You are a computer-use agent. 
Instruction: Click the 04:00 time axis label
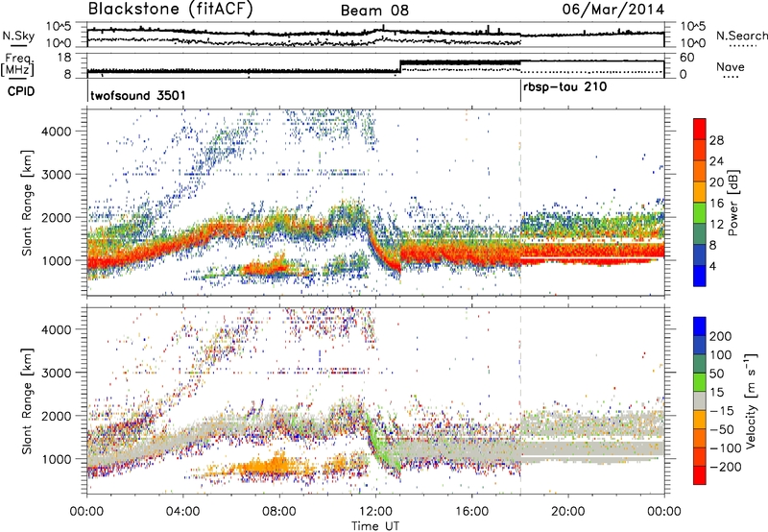183,512
